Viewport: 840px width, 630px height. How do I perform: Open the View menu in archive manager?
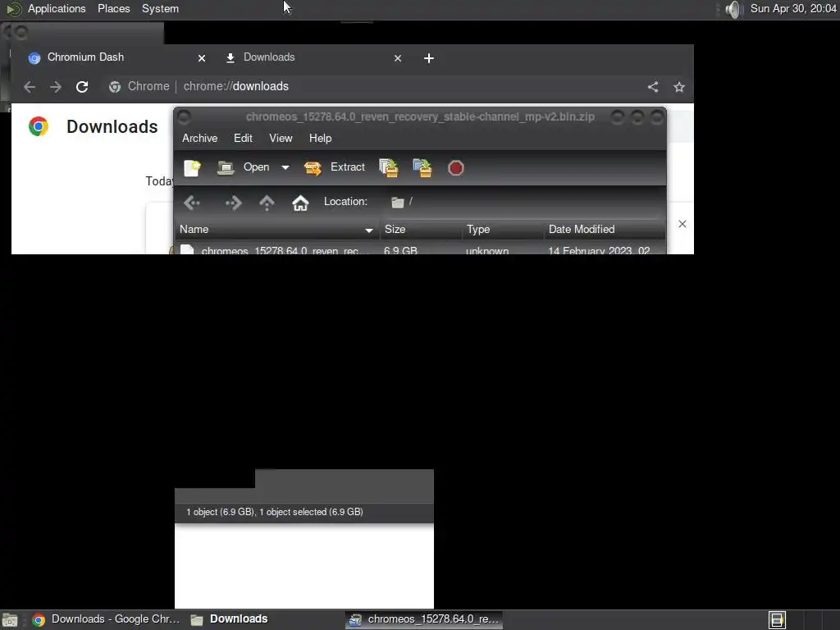pos(281,138)
